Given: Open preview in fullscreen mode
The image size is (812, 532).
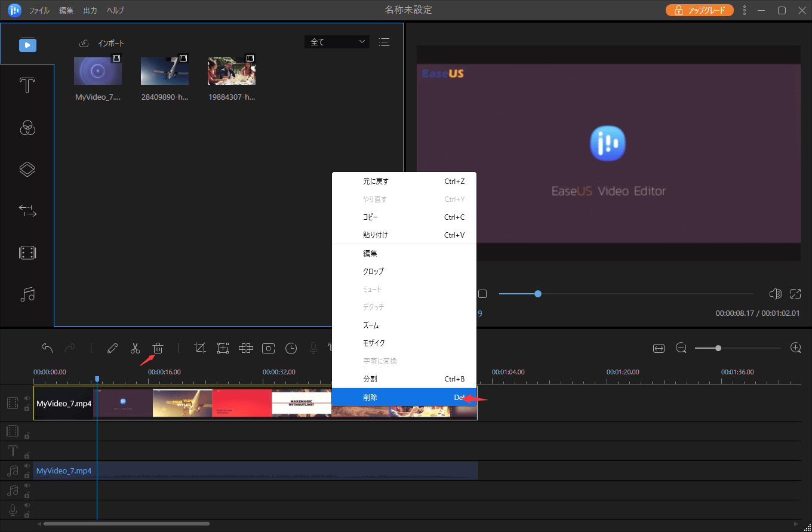Looking at the screenshot, I should (x=795, y=294).
